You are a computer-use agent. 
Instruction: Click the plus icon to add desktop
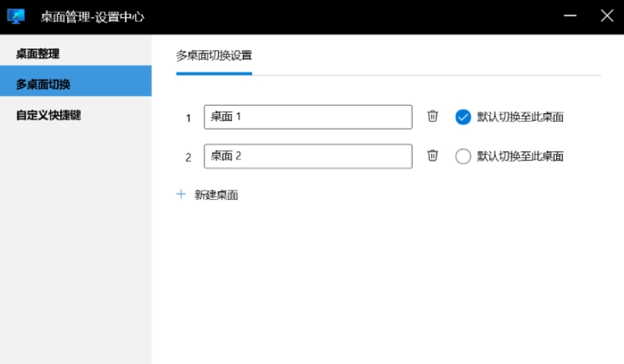coord(181,194)
